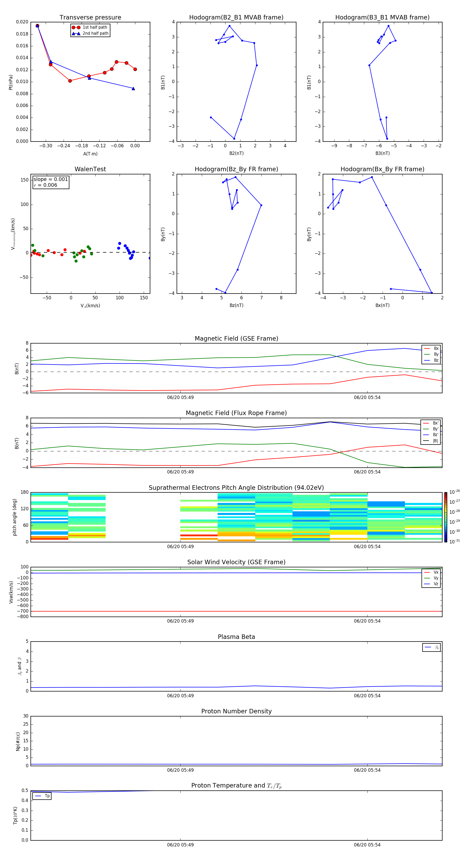
Task: Click the "Bz(nT)" x-axis label
Action: point(236,305)
